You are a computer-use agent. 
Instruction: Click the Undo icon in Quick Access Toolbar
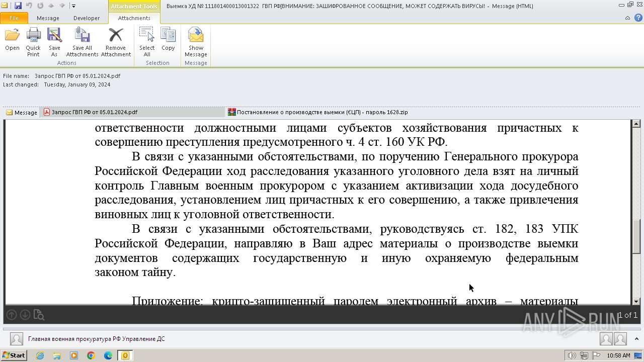point(29,6)
